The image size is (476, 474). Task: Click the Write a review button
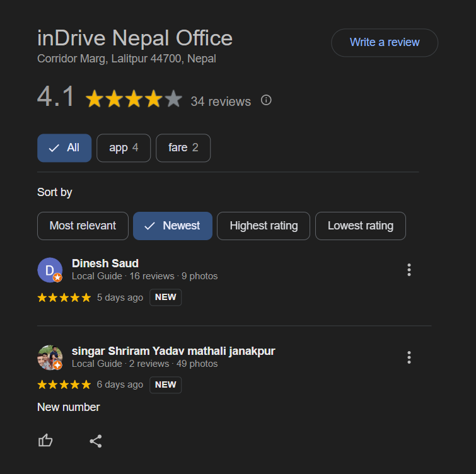[x=385, y=42]
